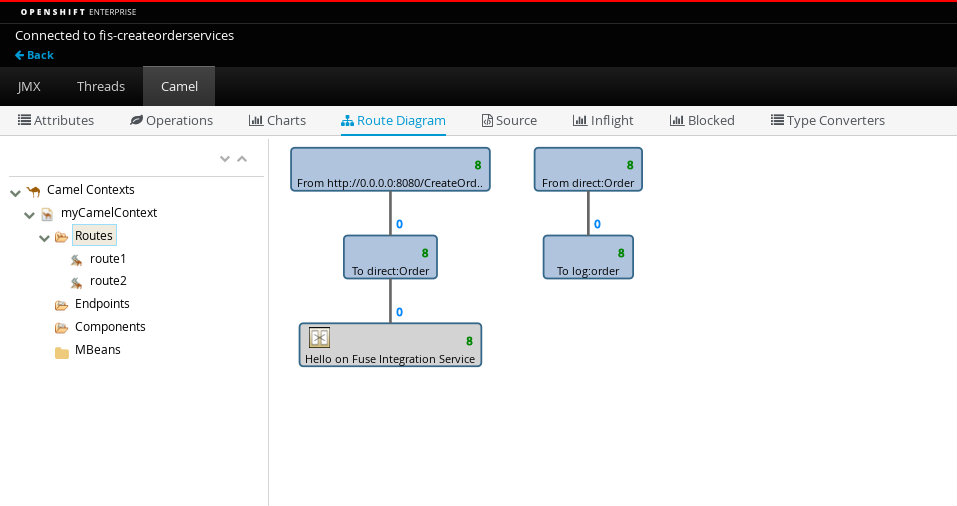This screenshot has height=506, width=957.
Task: Click the Source file icon
Action: coord(487,120)
